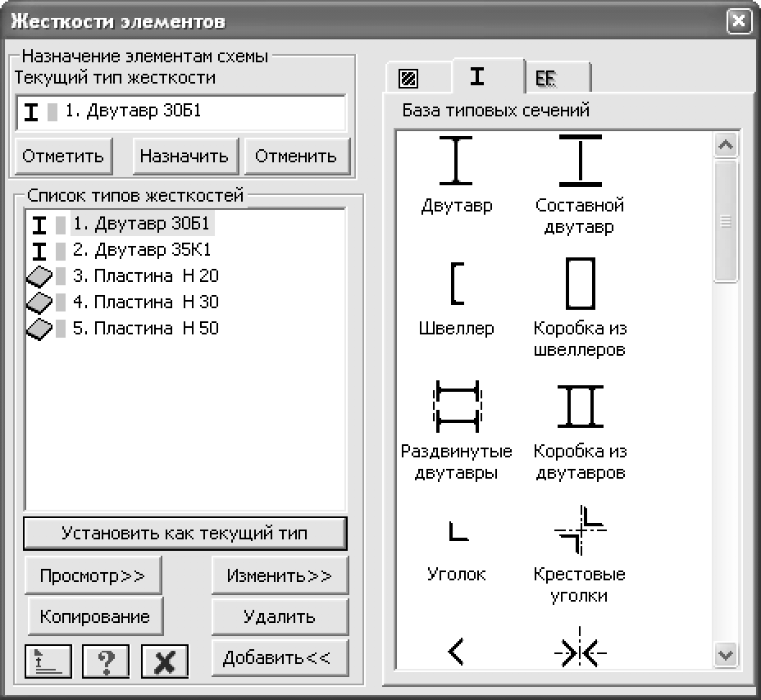Click the Добавить<< button
The height and width of the screenshot is (700, 761).
pos(280,657)
